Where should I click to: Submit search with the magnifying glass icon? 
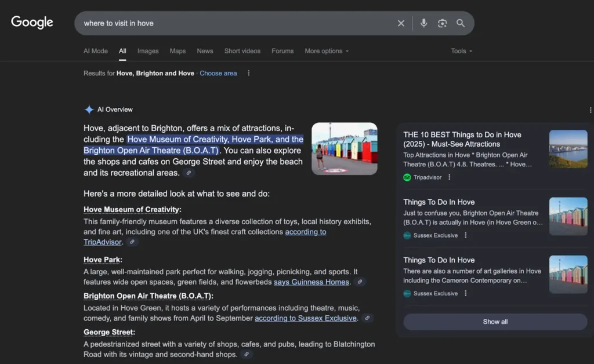pos(460,23)
